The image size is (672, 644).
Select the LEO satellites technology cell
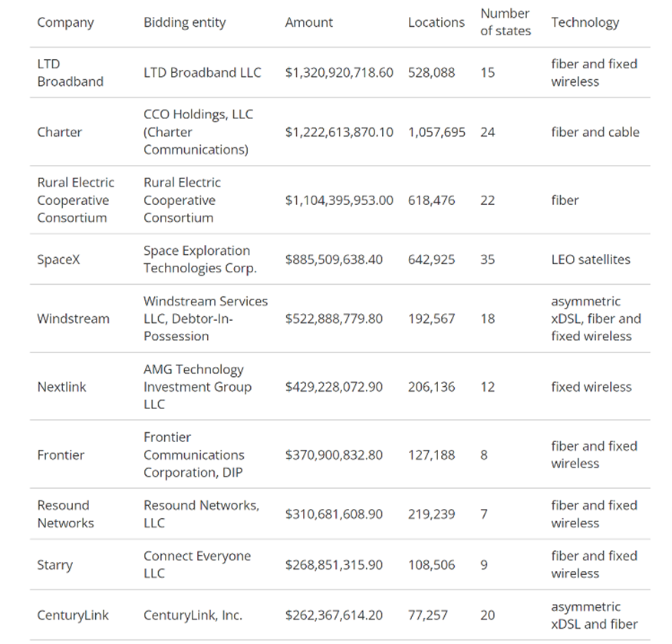tap(590, 259)
